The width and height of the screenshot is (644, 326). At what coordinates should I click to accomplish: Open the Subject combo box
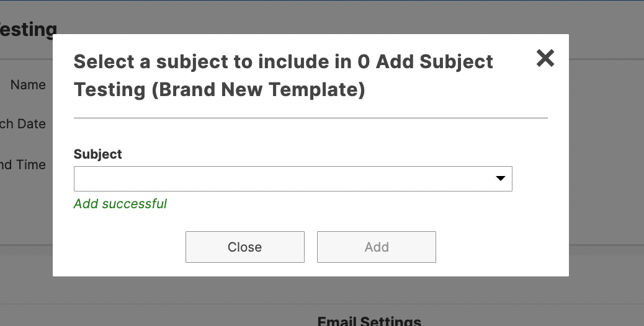pyautogui.click(x=293, y=178)
